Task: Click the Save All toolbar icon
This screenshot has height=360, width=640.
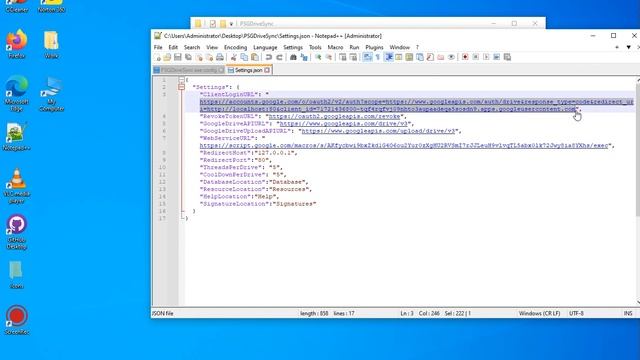Action: [x=188, y=57]
